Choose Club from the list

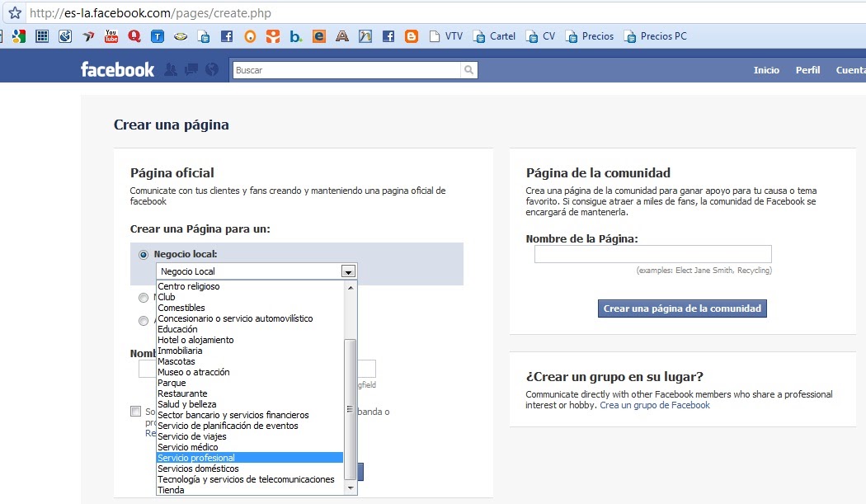point(250,297)
